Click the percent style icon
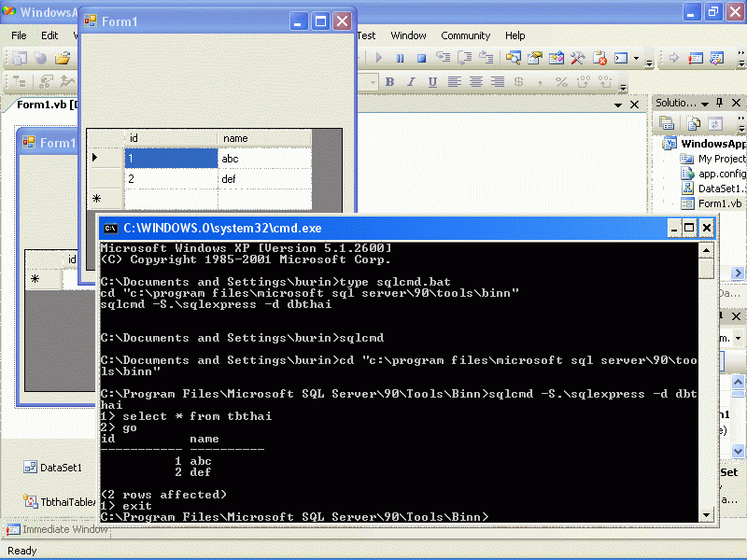This screenshot has height=560, width=747. point(561,82)
